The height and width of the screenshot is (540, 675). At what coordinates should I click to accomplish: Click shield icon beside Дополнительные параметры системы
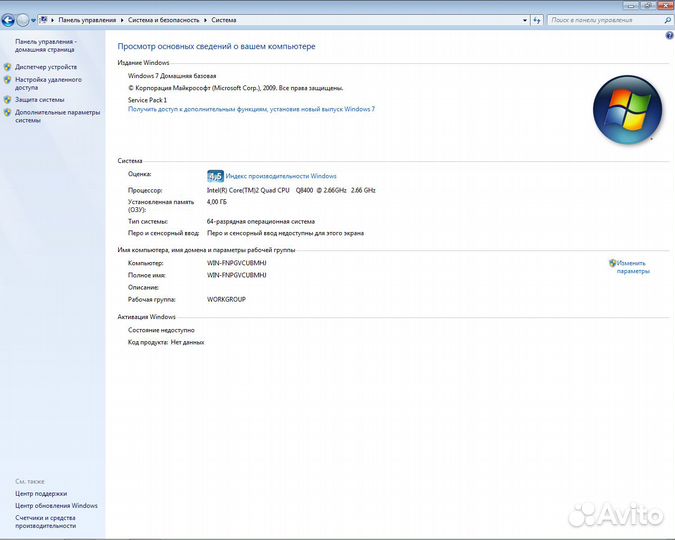pyautogui.click(x=7, y=113)
